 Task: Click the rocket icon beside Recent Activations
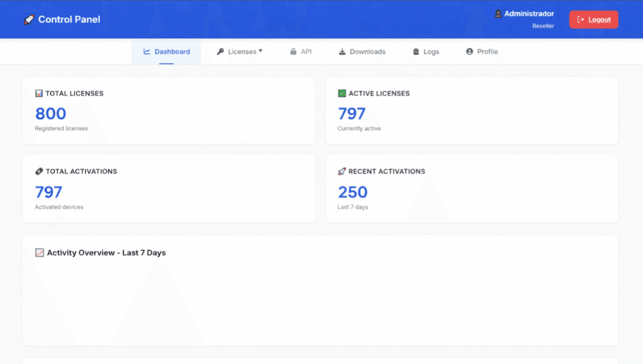(342, 171)
